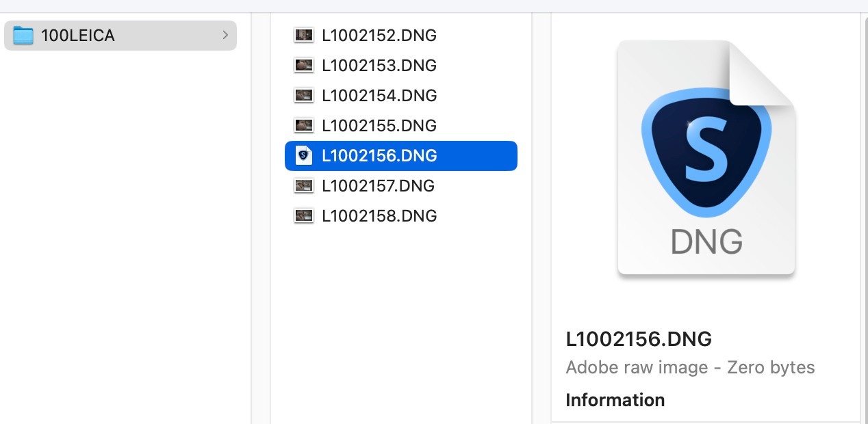Select the file named L1002152.DNG
This screenshot has height=424, width=868.
coord(379,36)
